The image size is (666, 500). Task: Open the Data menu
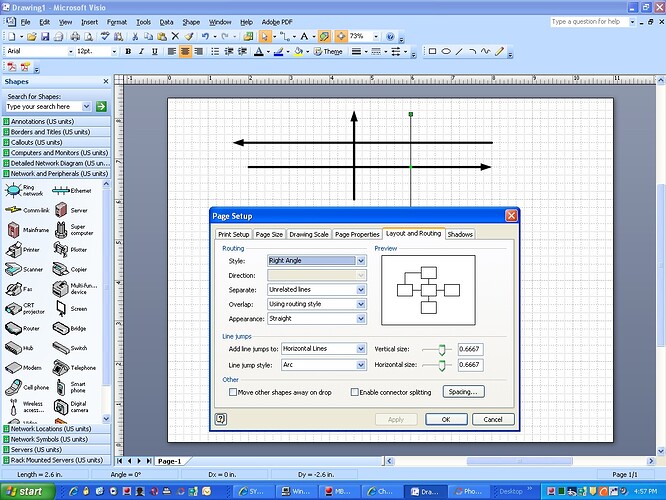tap(166, 22)
